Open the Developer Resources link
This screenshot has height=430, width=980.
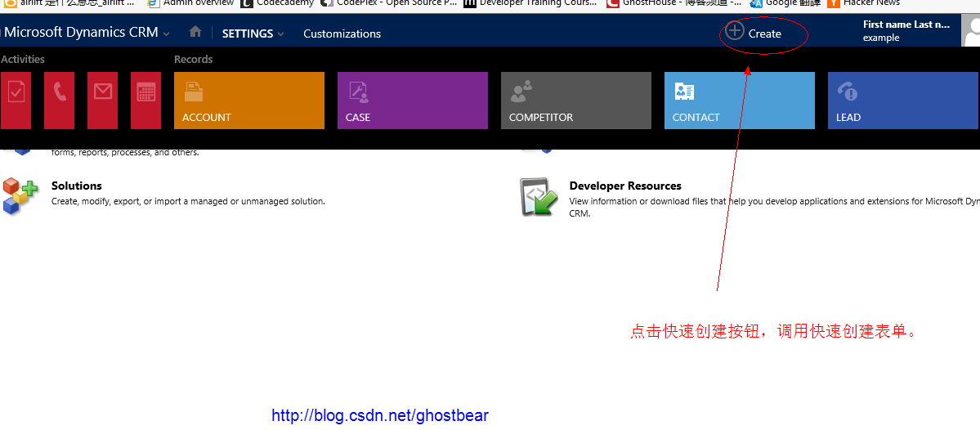(625, 186)
